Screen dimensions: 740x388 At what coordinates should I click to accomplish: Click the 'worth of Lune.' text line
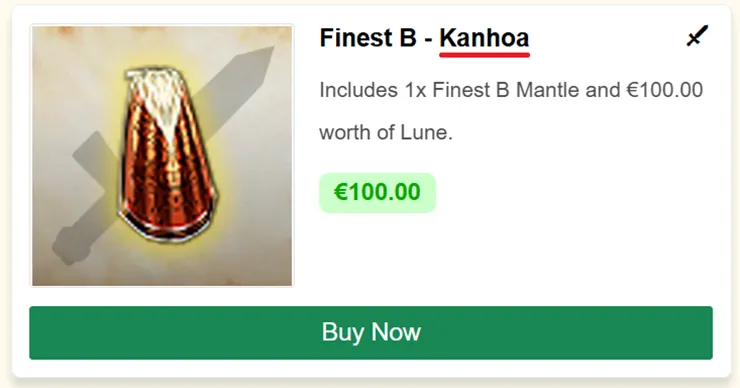(386, 132)
